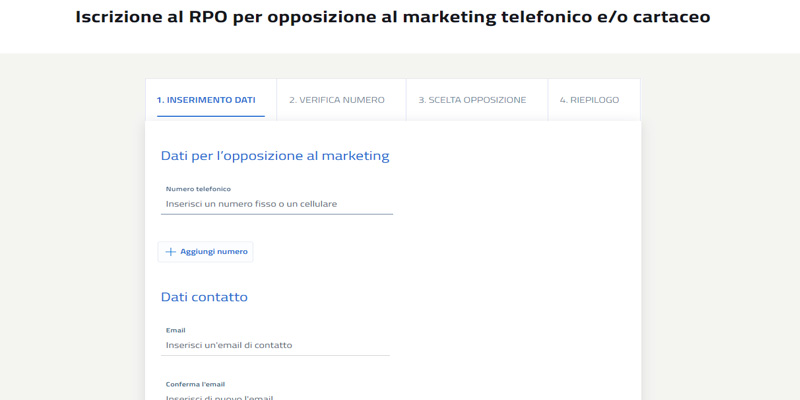The width and height of the screenshot is (800, 400).
Task: Click the underline below the phone number field
Action: (277, 213)
